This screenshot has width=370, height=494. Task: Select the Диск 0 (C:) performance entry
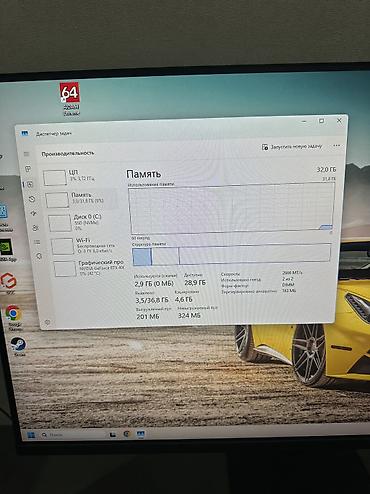pos(84,221)
